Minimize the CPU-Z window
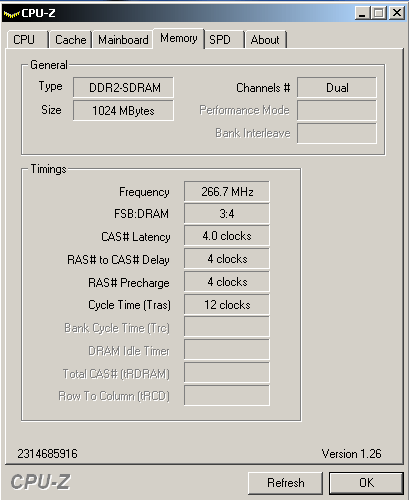The width and height of the screenshot is (409, 500). tap(362, 13)
